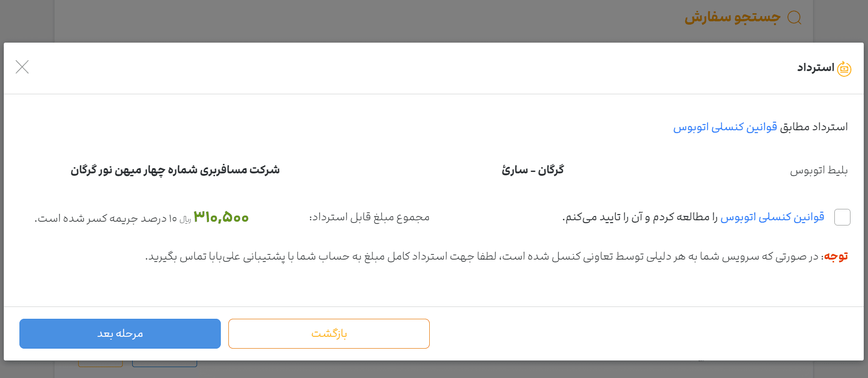
Task: Tick the cancellation rules agreement checkbox
Action: pyautogui.click(x=842, y=217)
